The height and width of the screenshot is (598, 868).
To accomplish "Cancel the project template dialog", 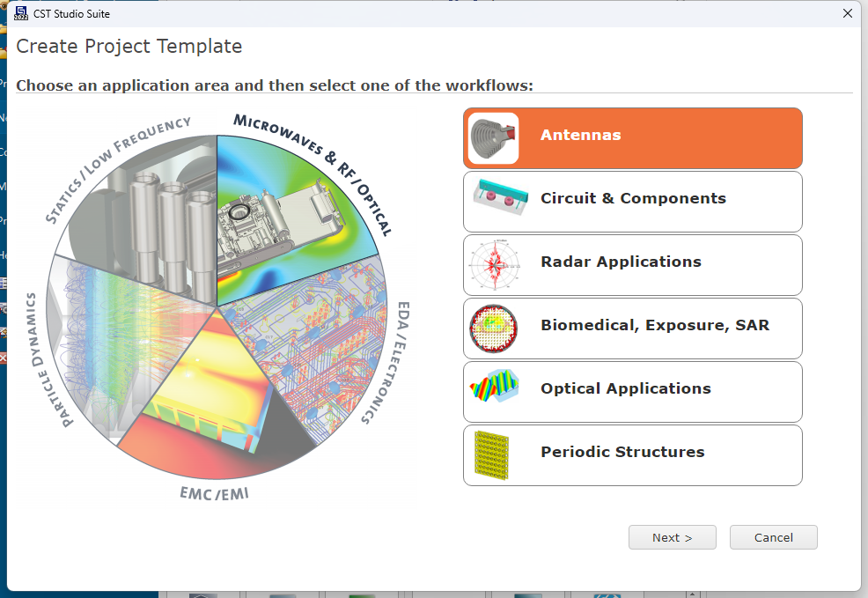I will (x=773, y=537).
